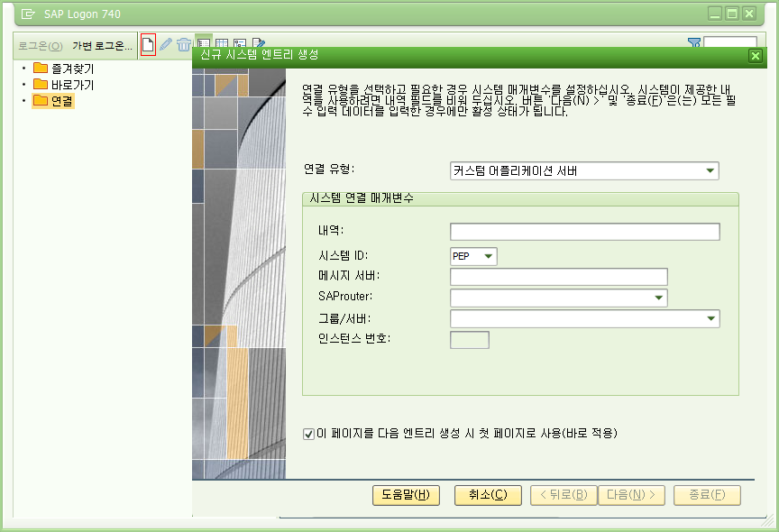
Task: Click the tree view toolbar icon
Action: click(x=240, y=43)
